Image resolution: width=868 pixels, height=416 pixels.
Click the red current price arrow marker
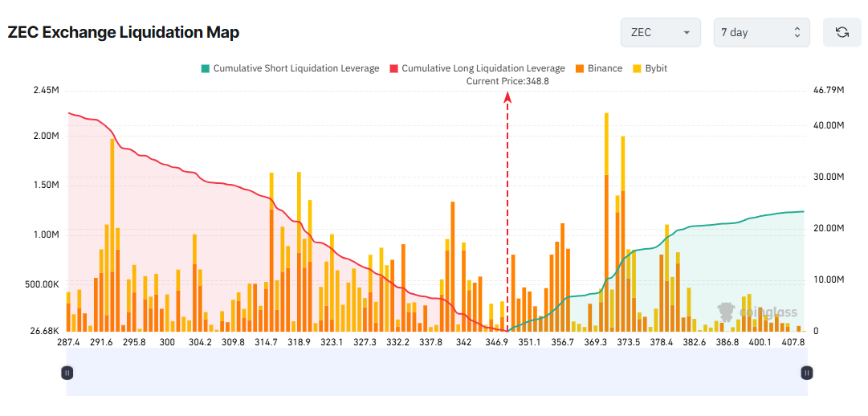point(507,97)
